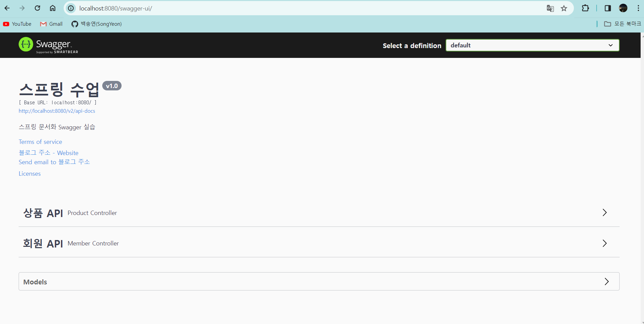Click the Models chevron arrow
Viewport: 644px width, 324px height.
tap(607, 281)
